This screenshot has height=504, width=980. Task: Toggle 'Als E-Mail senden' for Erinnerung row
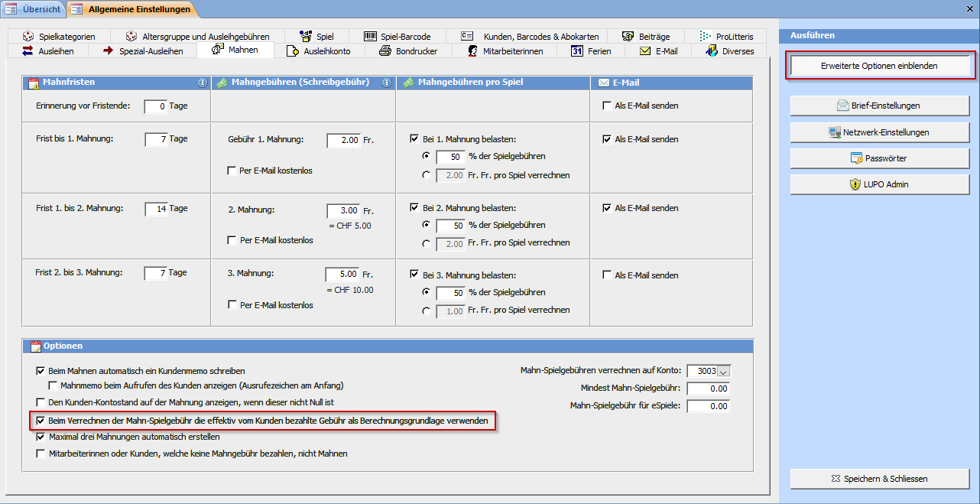click(x=607, y=106)
